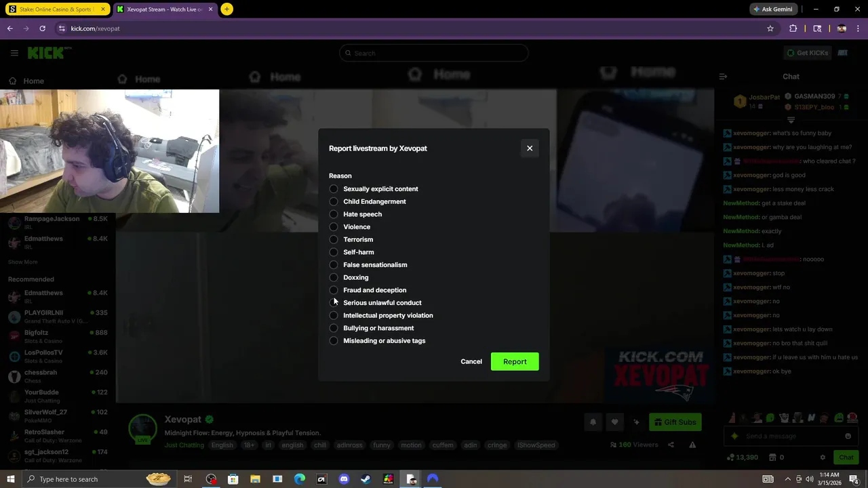The width and height of the screenshot is (868, 488).
Task: Click the notification bell for Xevopat
Action: coord(593,422)
